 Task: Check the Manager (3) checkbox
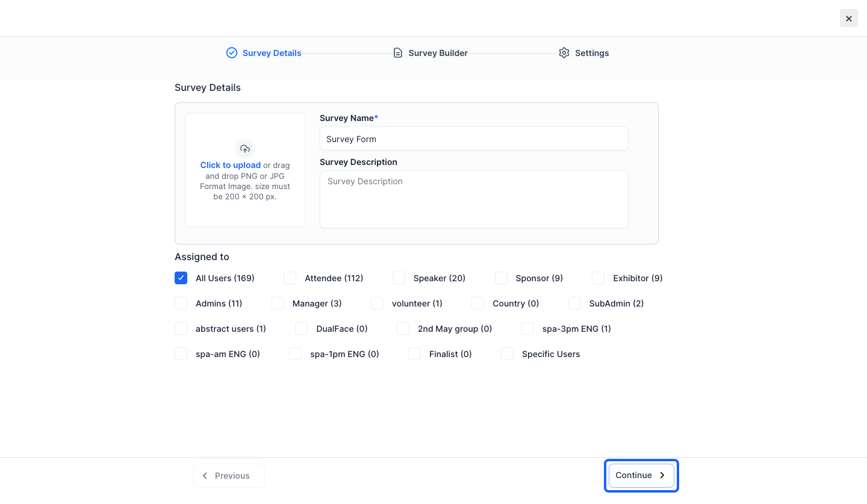coord(278,303)
